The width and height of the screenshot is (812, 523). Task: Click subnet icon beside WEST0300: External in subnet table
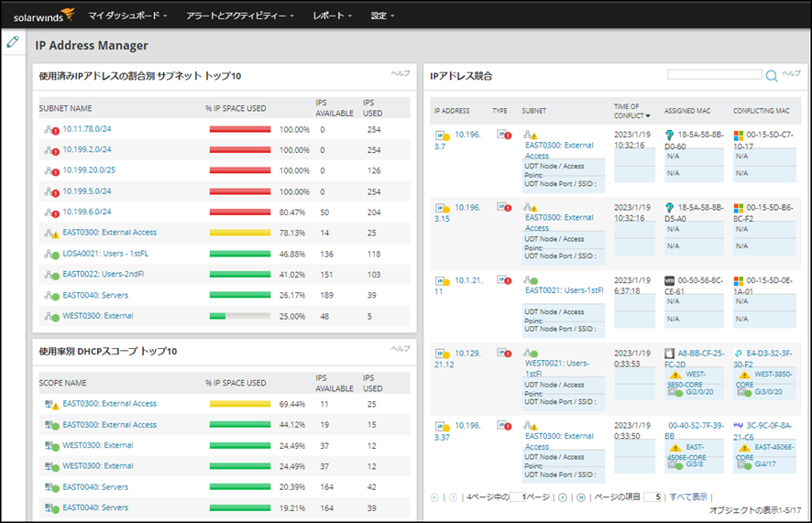point(51,316)
